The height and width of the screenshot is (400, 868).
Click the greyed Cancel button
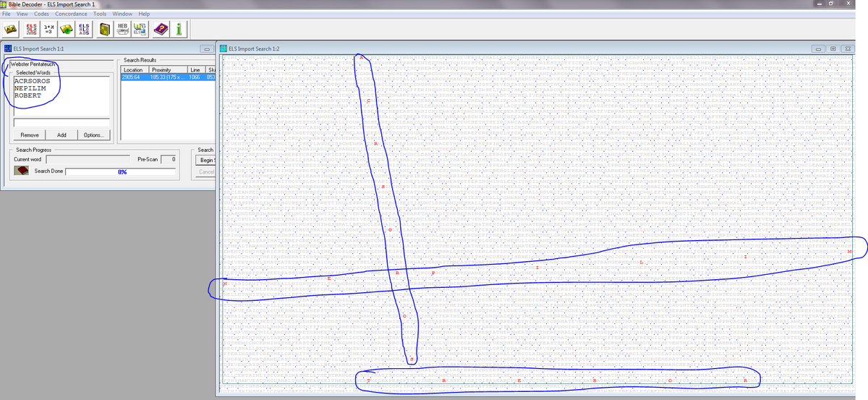point(206,171)
